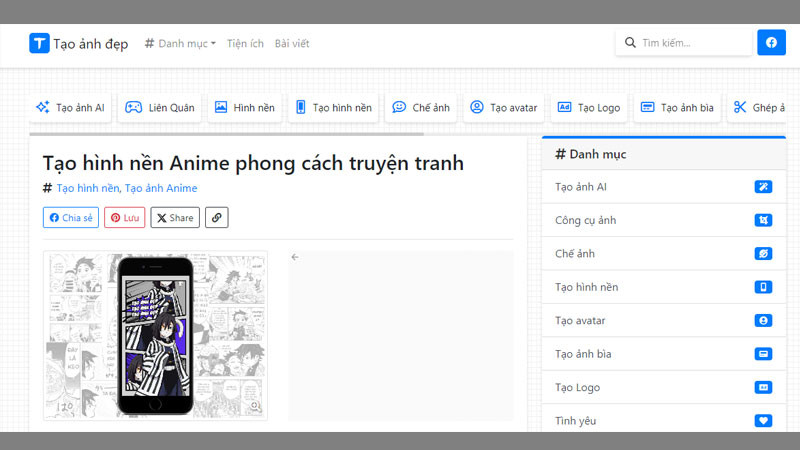Click the scissors icon on Ghép ảnh tab
Image resolution: width=800 pixels, height=450 pixels.
(x=740, y=107)
